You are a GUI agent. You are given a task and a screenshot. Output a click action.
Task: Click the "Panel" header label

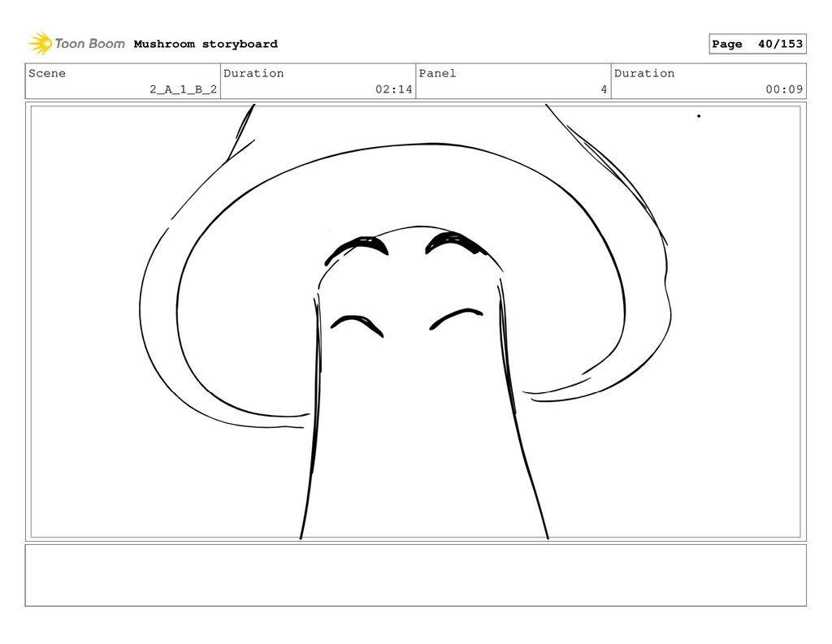point(437,73)
